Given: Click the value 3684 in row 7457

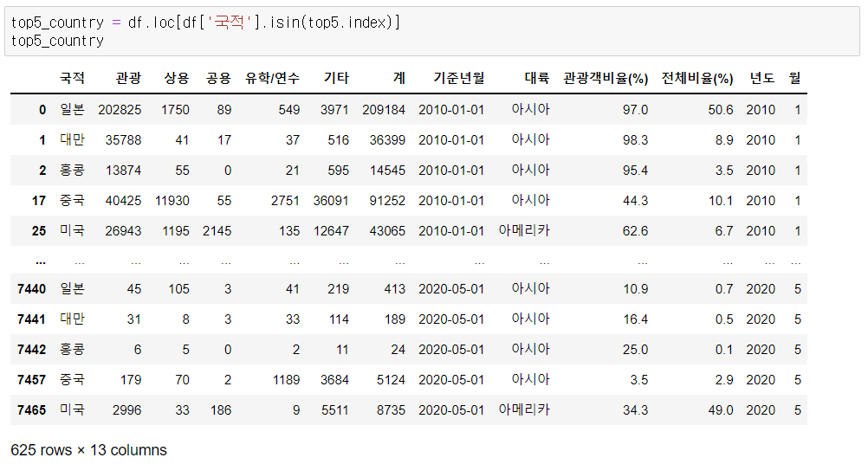Looking at the screenshot, I should coord(335,380).
